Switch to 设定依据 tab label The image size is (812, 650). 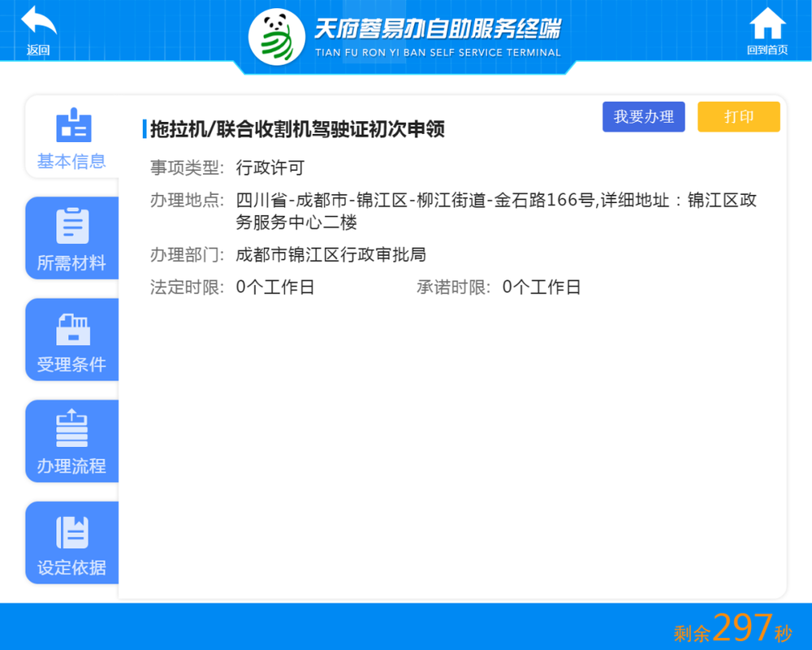pyautogui.click(x=71, y=568)
